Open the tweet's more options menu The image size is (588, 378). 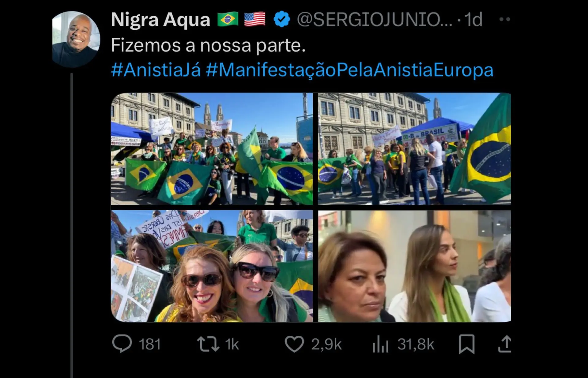(x=504, y=19)
